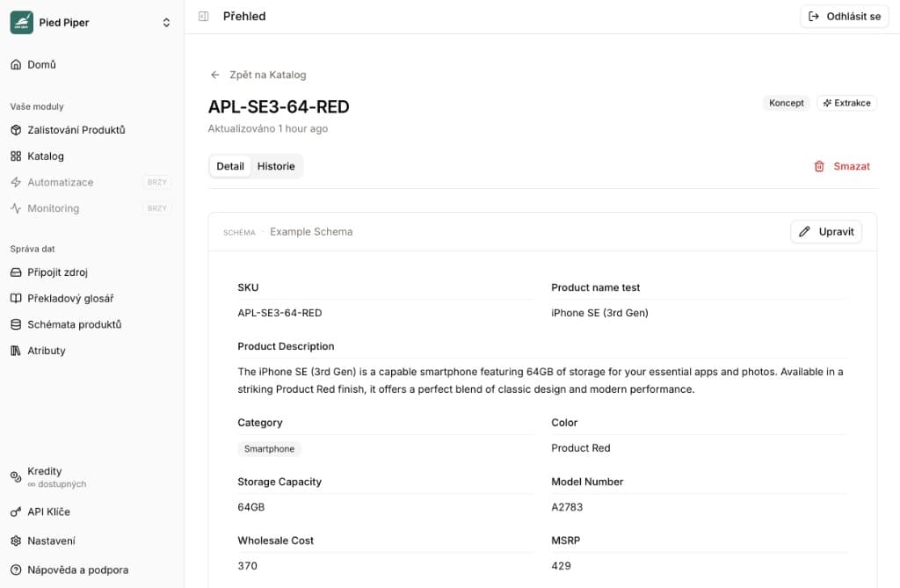Click the Atributy library icon
The width and height of the screenshot is (900, 588).
[x=16, y=351]
